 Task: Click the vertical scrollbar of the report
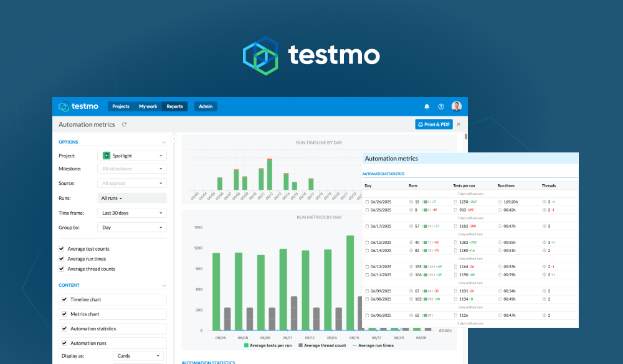click(x=465, y=136)
